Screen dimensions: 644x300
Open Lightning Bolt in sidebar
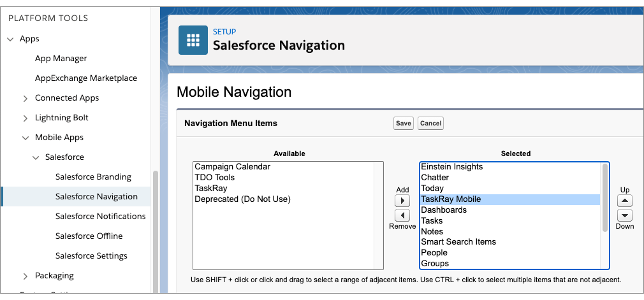(x=62, y=117)
